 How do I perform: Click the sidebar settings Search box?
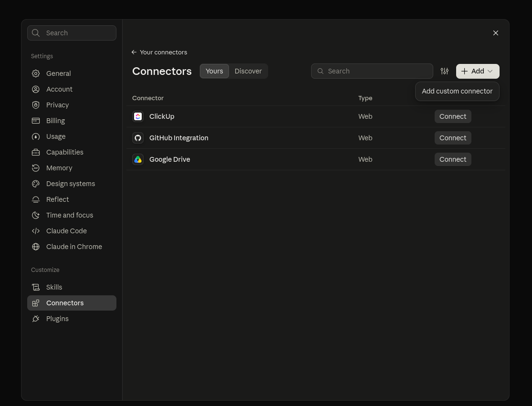72,33
